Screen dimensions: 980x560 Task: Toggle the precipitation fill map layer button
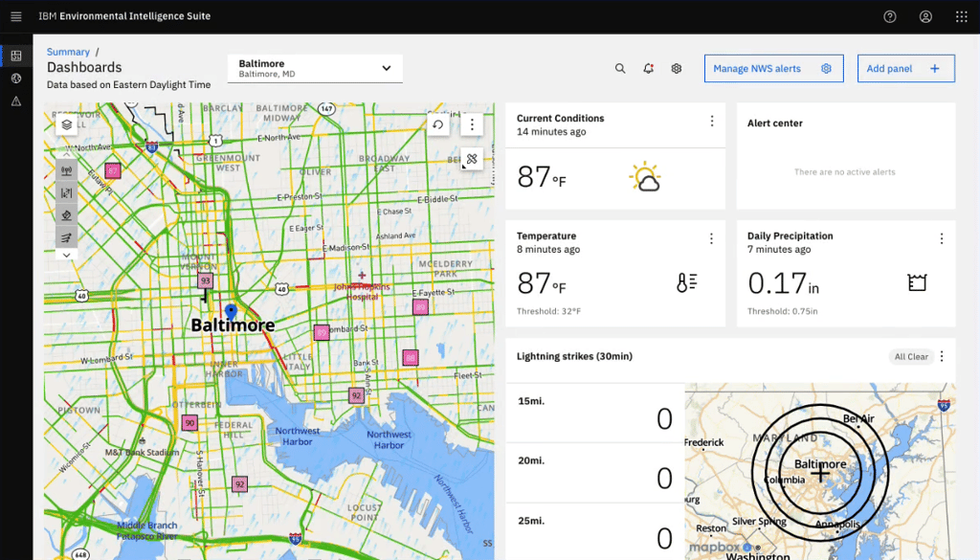(x=66, y=215)
